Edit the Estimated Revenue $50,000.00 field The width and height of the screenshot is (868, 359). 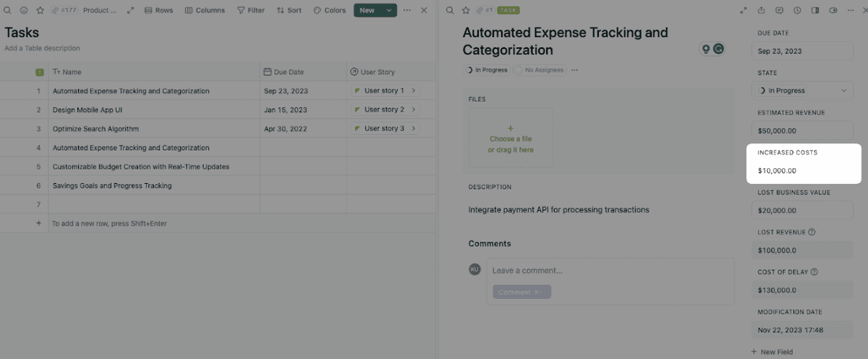coord(803,131)
